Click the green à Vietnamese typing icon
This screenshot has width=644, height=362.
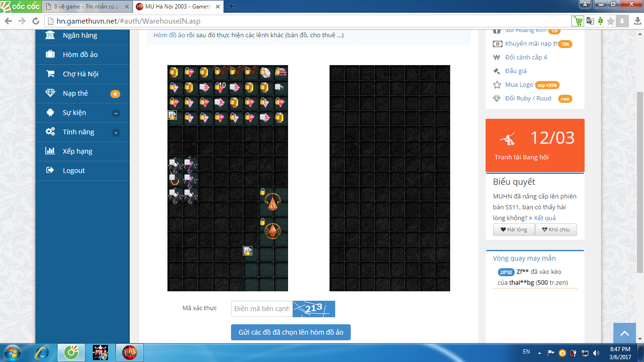coord(601,21)
